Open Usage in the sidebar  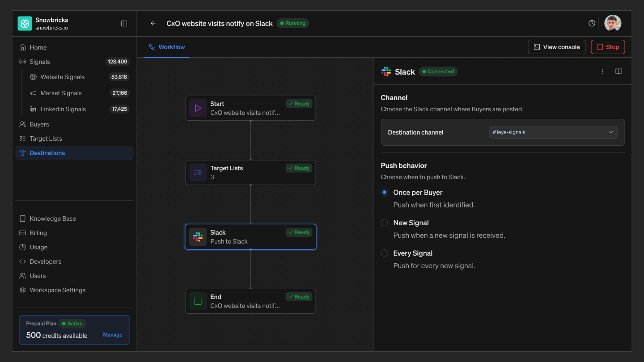[74, 247]
